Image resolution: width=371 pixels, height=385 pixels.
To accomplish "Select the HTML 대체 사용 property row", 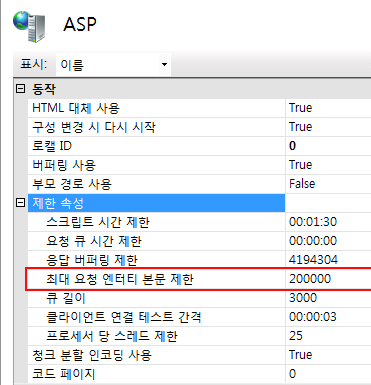I will tap(199, 108).
